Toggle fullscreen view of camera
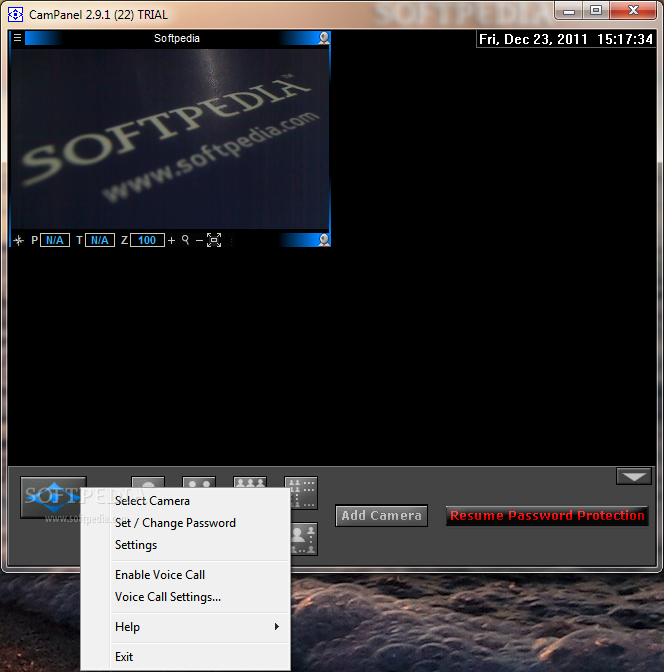This screenshot has height=672, width=664. (214, 240)
